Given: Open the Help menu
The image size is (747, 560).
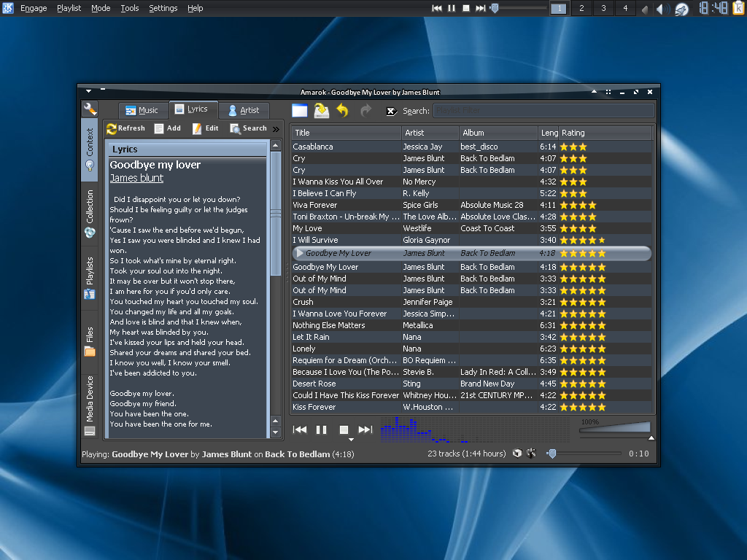Looking at the screenshot, I should (x=195, y=8).
